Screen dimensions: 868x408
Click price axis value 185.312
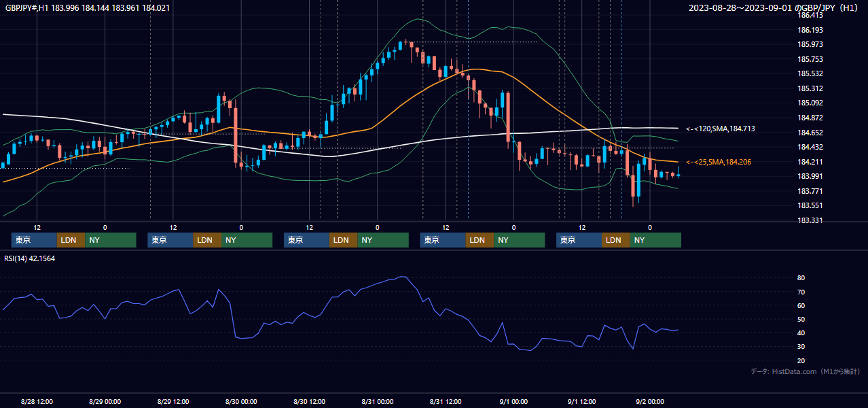[x=810, y=88]
